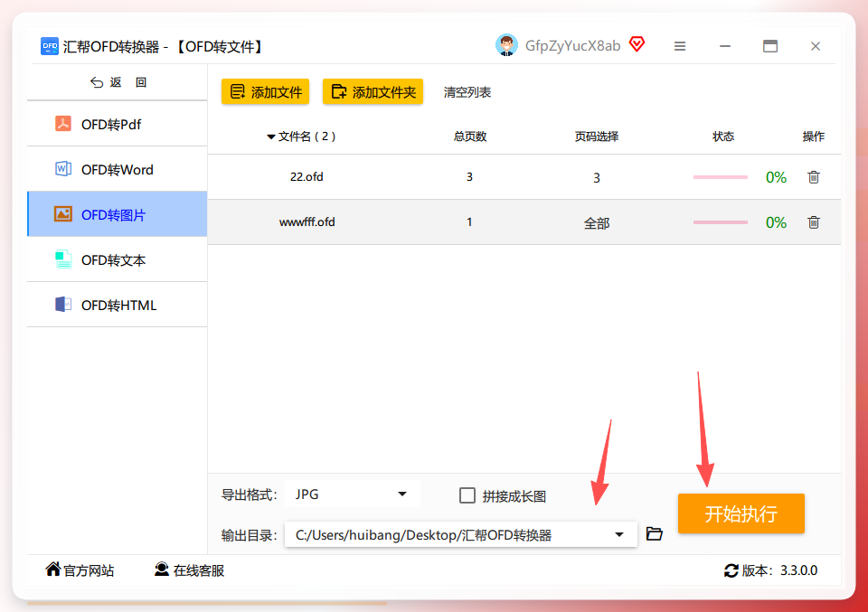This screenshot has height=612, width=868.
Task: Click the OFD转图片 picture icon
Action: (x=63, y=214)
